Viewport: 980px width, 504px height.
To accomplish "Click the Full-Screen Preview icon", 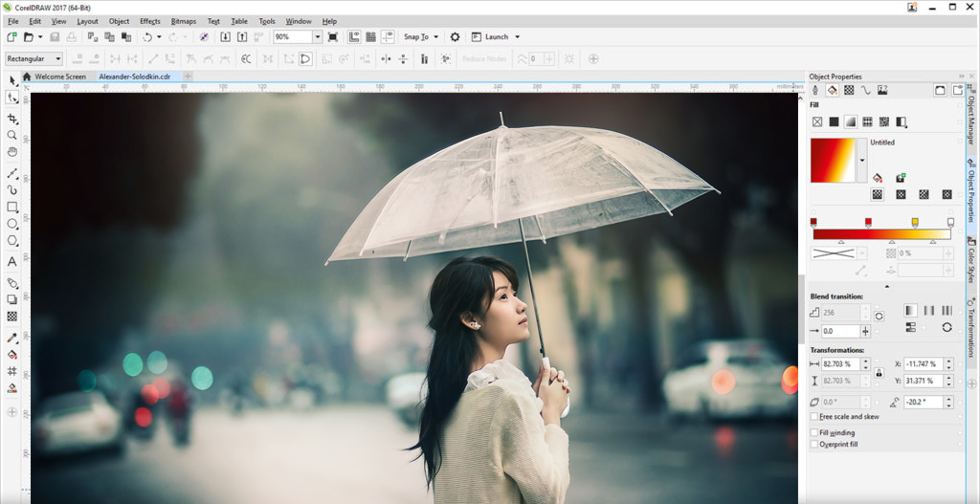I will [332, 37].
